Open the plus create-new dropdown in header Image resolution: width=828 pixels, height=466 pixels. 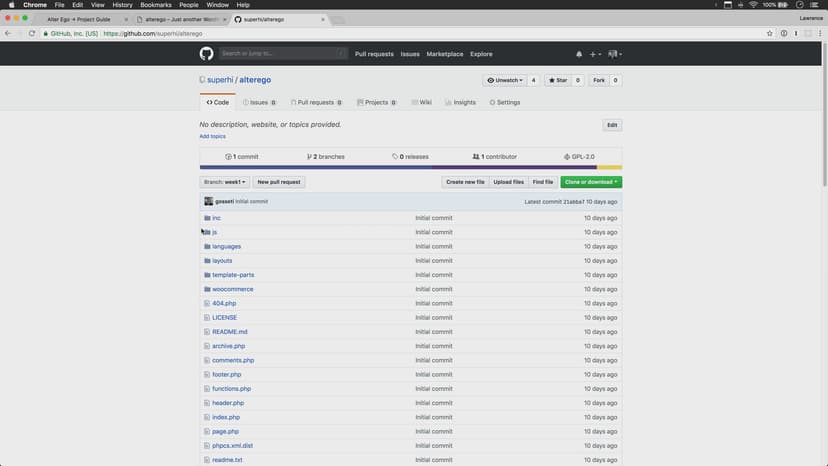(x=595, y=54)
